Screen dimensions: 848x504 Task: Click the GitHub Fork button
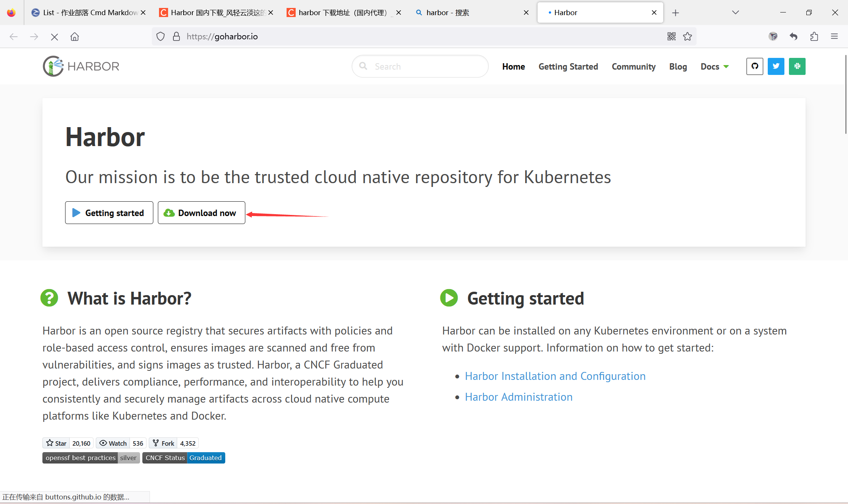coord(163,443)
